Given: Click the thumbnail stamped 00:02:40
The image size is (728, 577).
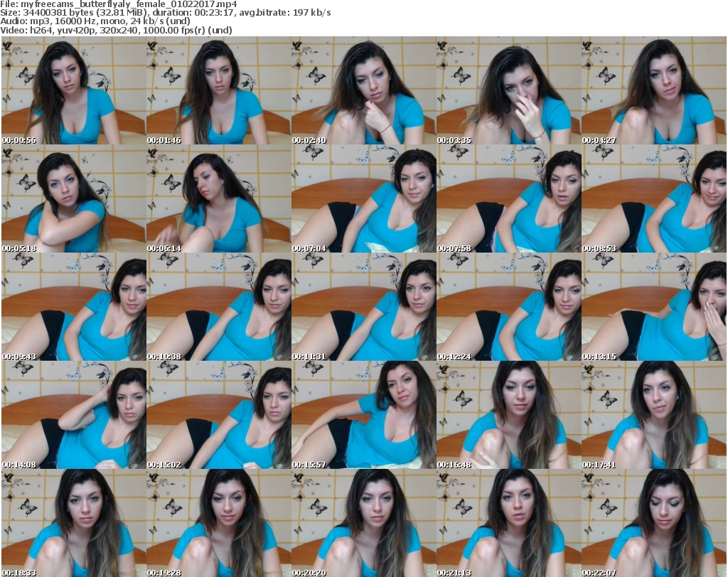Looking at the screenshot, I should 363,90.
